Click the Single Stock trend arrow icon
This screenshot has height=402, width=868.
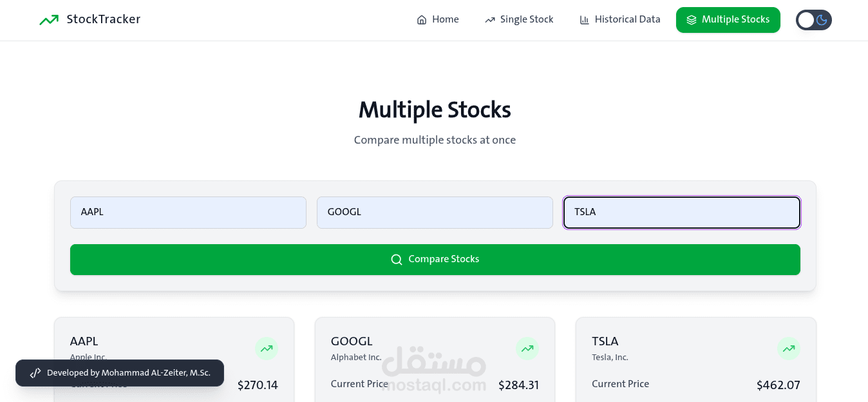click(x=490, y=20)
